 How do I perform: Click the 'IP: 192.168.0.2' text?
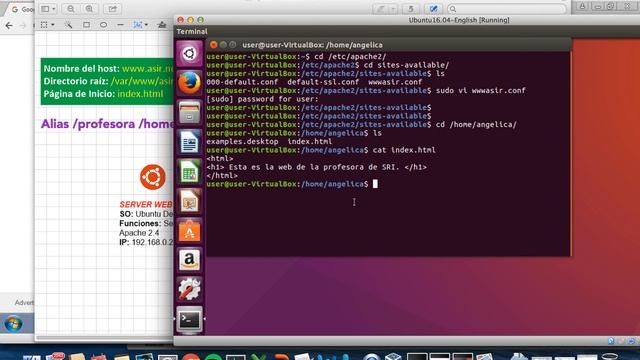[x=146, y=242]
